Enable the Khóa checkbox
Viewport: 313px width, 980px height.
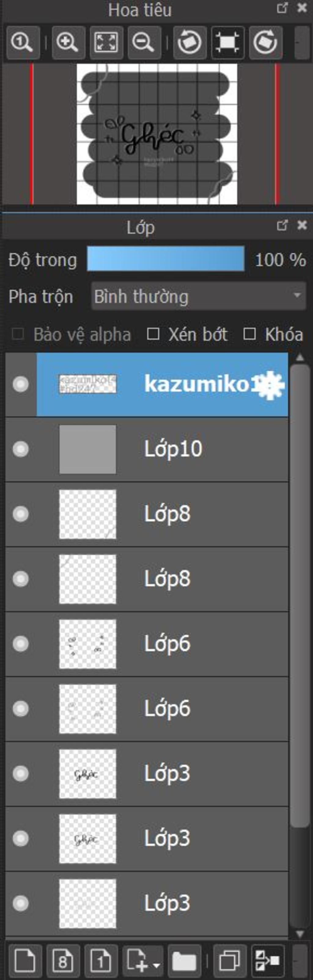point(249,334)
